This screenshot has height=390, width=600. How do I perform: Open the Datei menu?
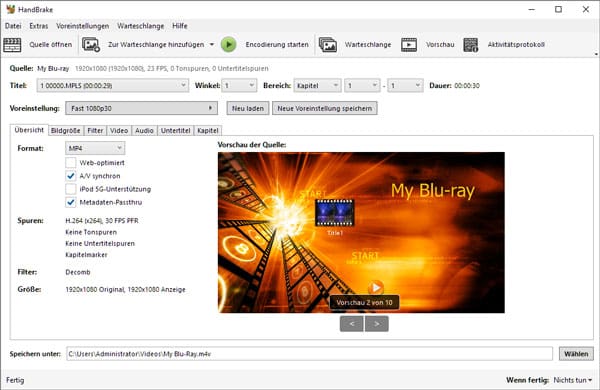13,26
